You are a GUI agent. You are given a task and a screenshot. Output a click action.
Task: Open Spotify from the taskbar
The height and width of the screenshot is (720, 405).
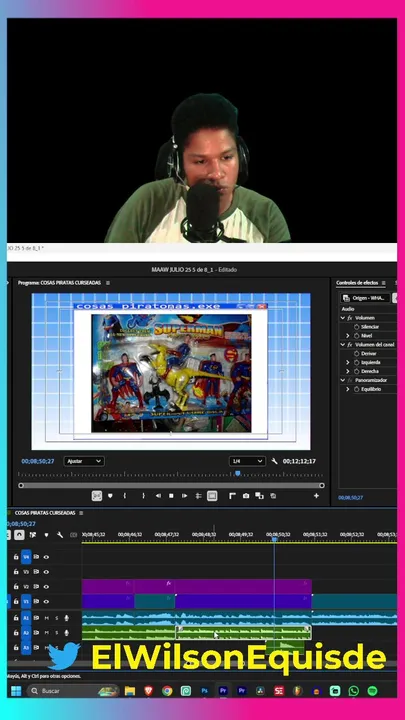[372, 691]
